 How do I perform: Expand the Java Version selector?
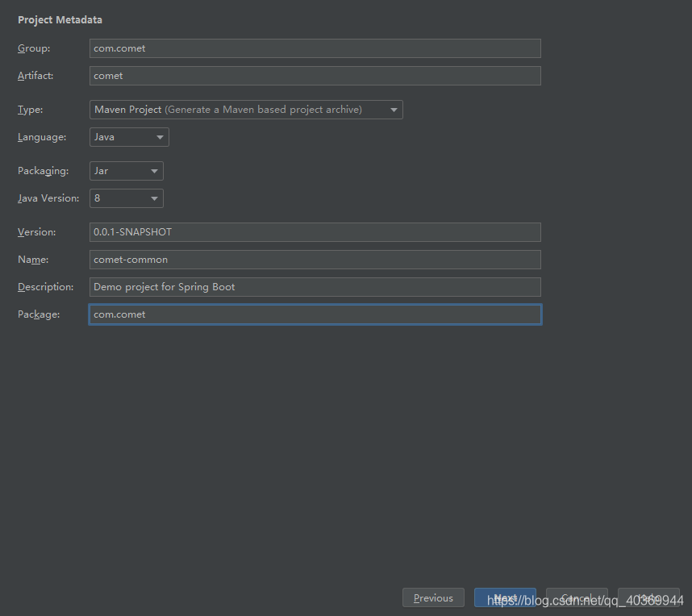[127, 198]
